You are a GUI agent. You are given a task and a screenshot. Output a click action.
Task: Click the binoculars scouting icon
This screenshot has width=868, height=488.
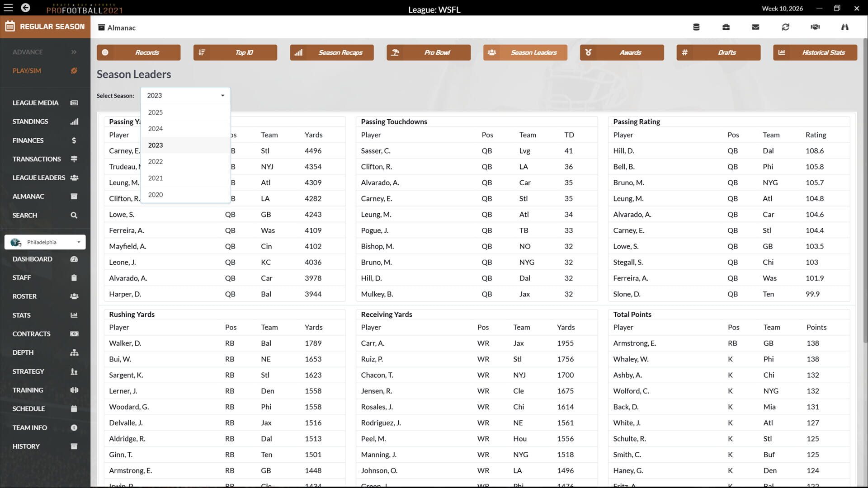(x=844, y=27)
